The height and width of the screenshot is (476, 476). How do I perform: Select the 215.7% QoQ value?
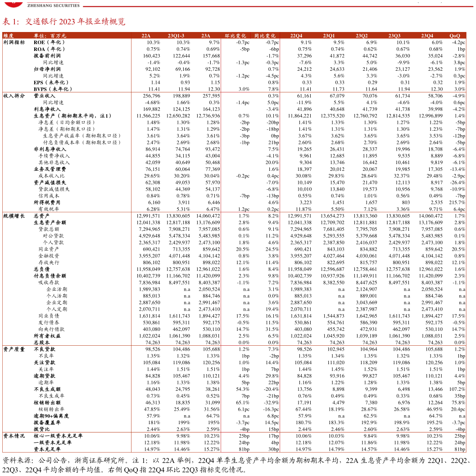pyautogui.click(x=457, y=202)
